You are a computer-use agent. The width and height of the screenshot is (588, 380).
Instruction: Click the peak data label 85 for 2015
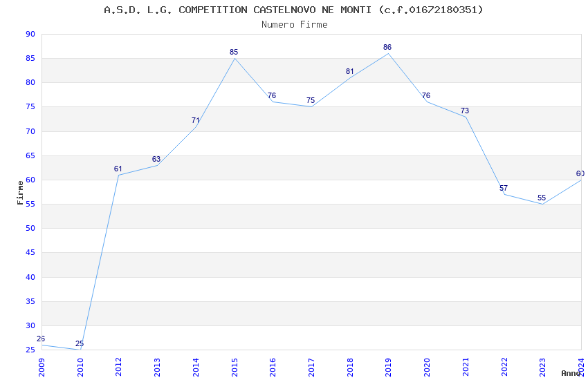coord(234,52)
